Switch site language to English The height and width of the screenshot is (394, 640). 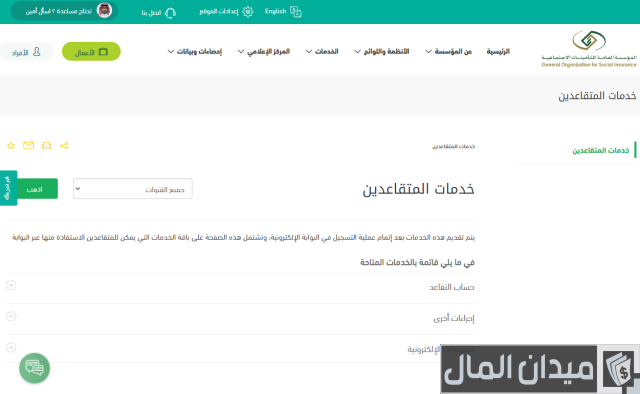(276, 11)
